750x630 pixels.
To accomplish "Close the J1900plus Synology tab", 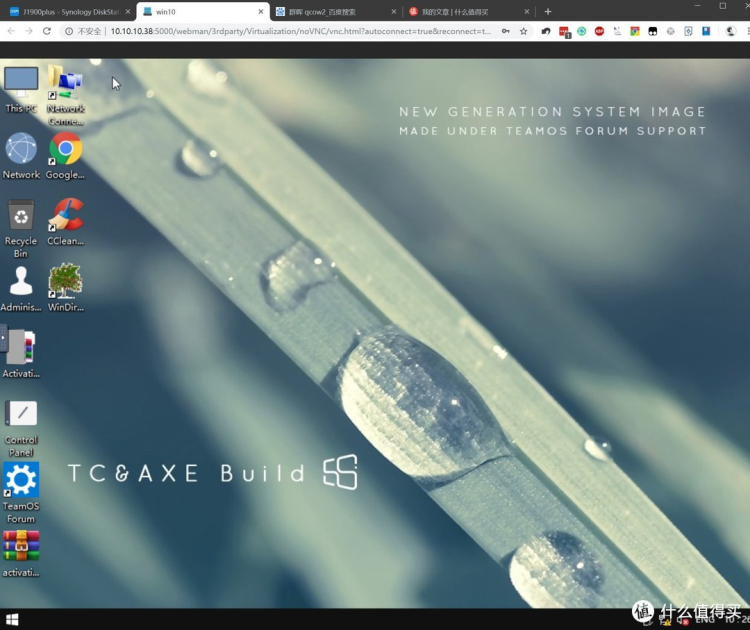I will click(x=128, y=11).
